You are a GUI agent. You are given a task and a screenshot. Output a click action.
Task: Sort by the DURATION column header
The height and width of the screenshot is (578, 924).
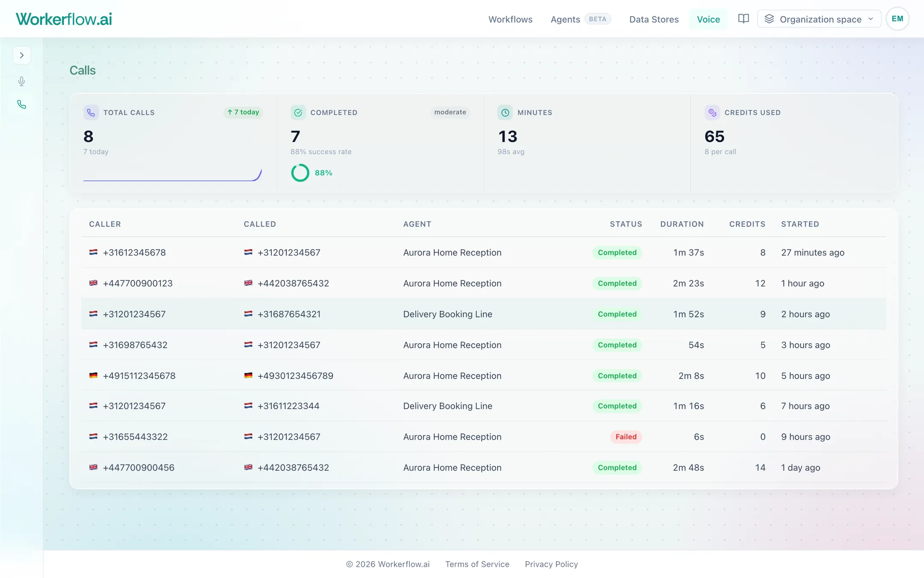(682, 224)
